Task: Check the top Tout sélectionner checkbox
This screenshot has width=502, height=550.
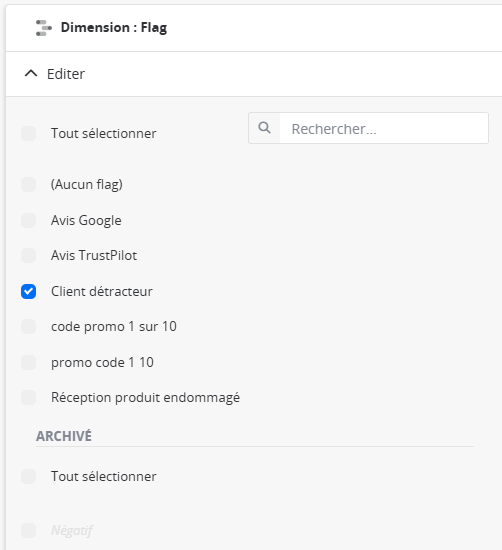Action: [x=28, y=134]
